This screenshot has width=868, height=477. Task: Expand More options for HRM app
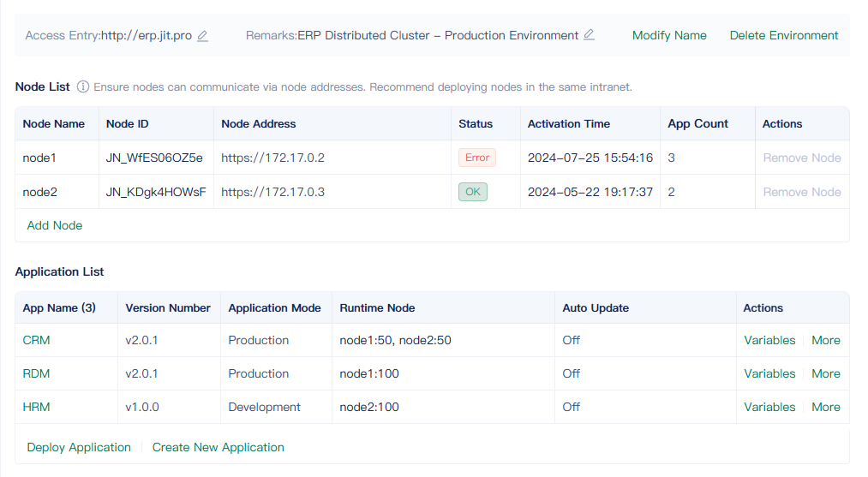coord(825,407)
